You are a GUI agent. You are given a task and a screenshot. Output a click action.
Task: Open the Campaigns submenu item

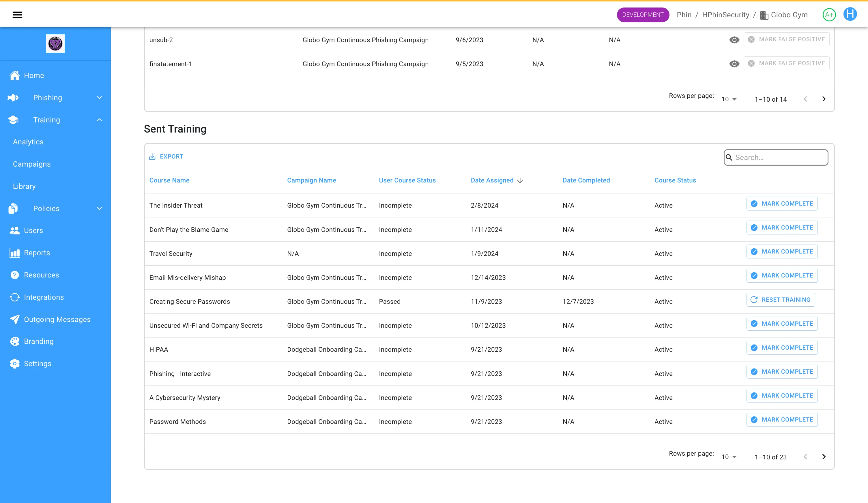click(x=32, y=164)
